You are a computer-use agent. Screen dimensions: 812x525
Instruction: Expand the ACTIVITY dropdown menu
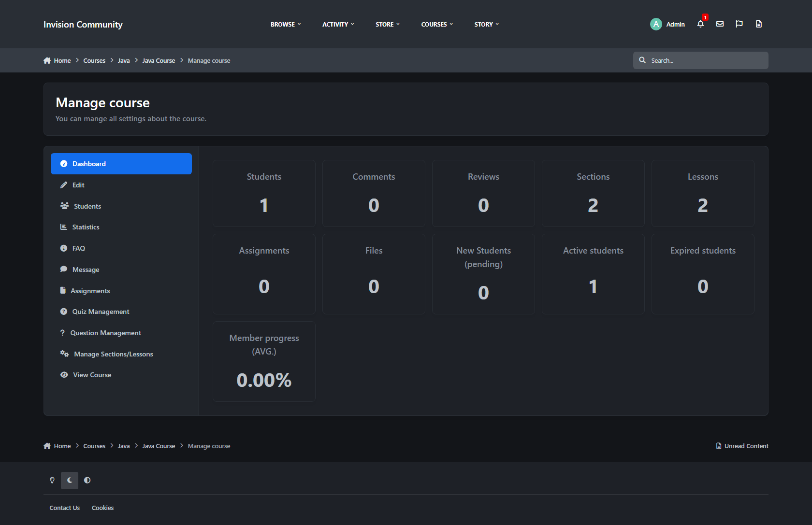click(338, 24)
